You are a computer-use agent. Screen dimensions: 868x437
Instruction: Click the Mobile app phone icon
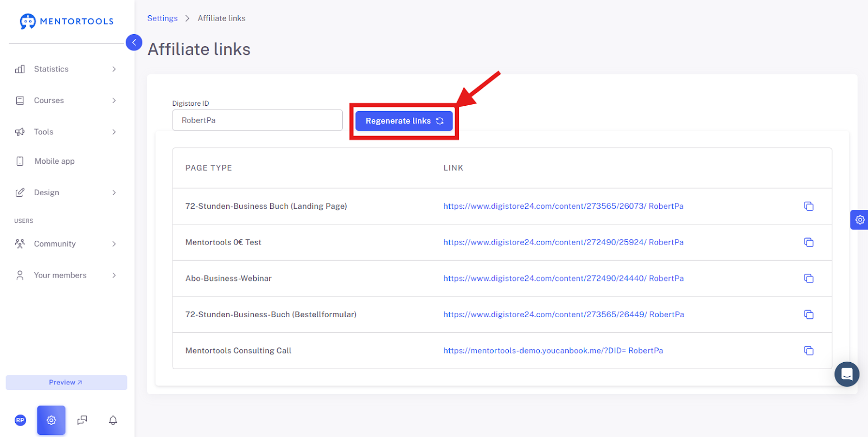(20, 161)
